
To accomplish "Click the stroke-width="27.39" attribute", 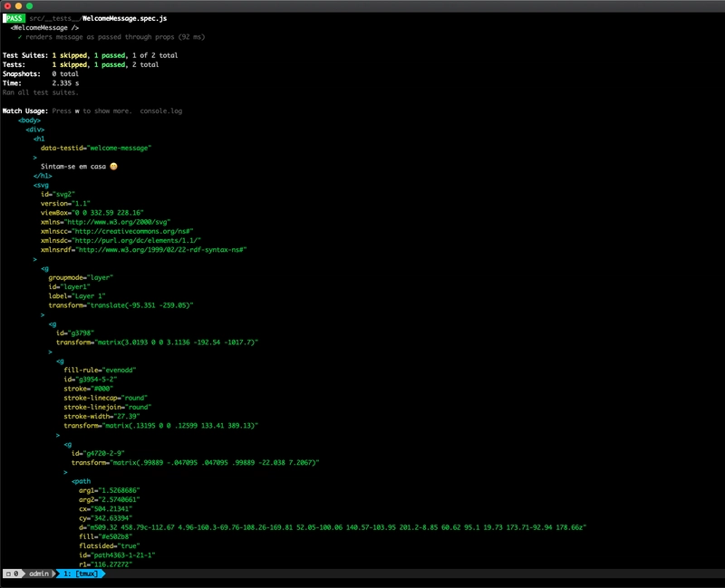I will click(x=101, y=416).
